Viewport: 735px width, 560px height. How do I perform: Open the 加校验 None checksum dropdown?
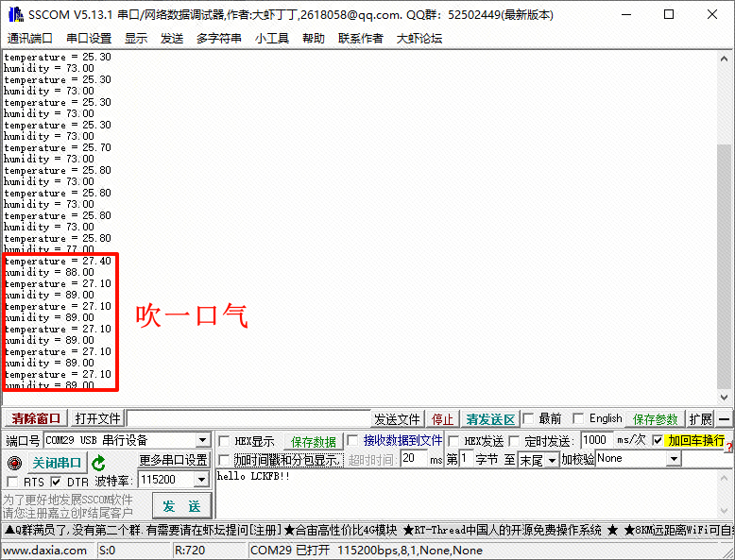coord(674,459)
